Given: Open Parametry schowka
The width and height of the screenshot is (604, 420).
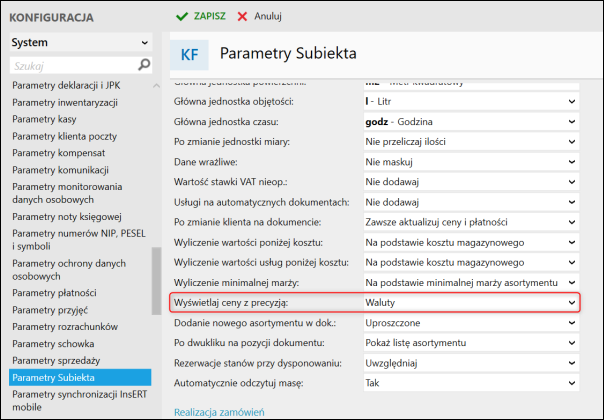Looking at the screenshot, I should click(x=53, y=344).
